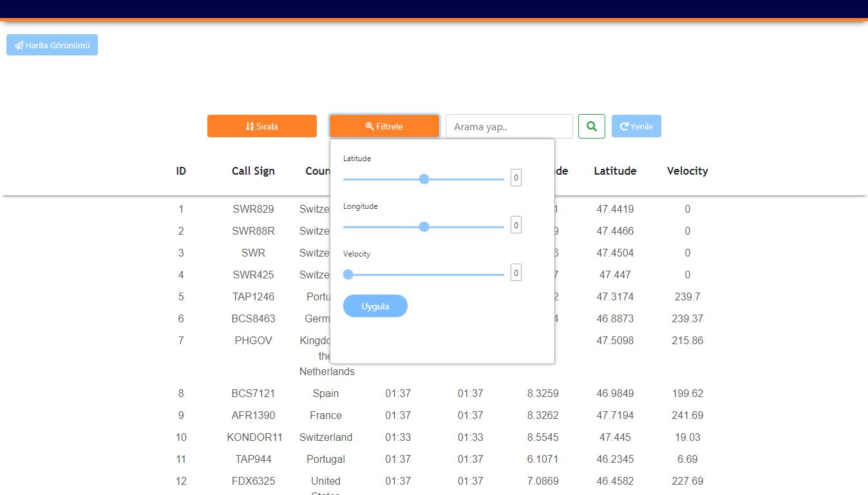Select call sign SWR425
Image resolution: width=868 pixels, height=495 pixels.
tap(253, 275)
